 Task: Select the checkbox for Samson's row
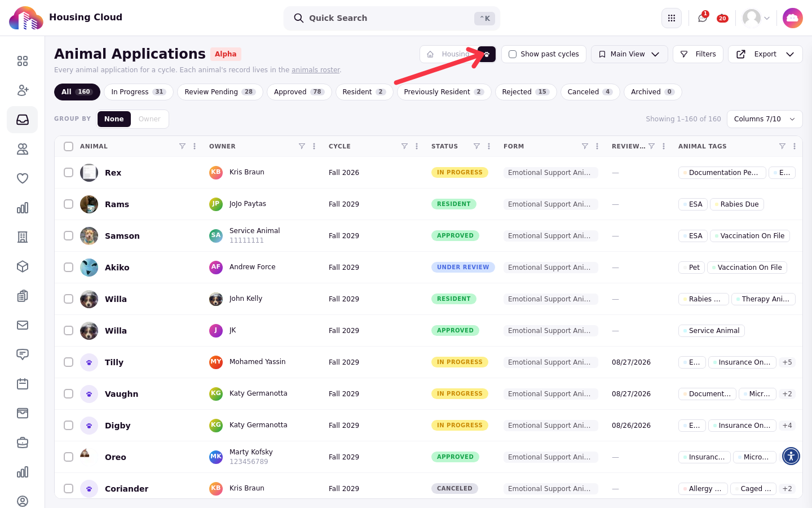click(x=69, y=236)
